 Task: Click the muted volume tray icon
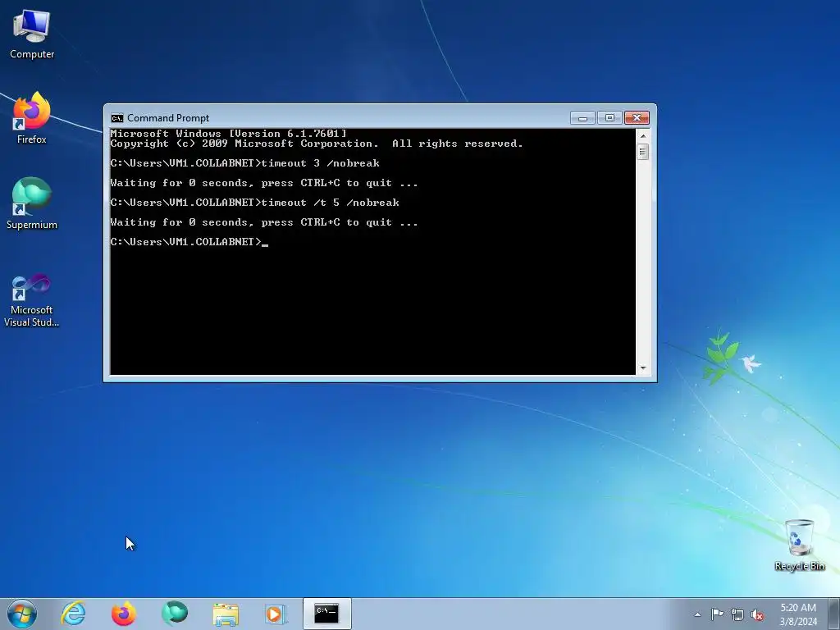click(757, 614)
